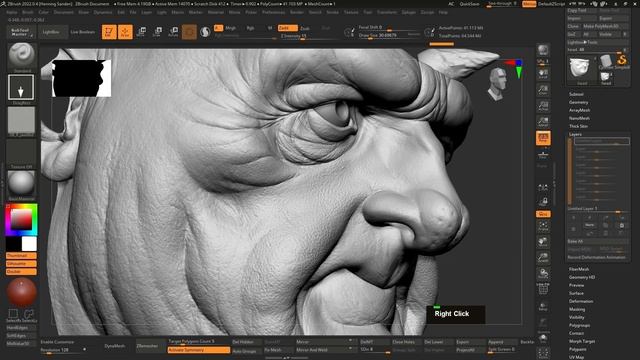The image size is (640, 360).
Task: Toggle Draw mode button
Action: (x=125, y=32)
